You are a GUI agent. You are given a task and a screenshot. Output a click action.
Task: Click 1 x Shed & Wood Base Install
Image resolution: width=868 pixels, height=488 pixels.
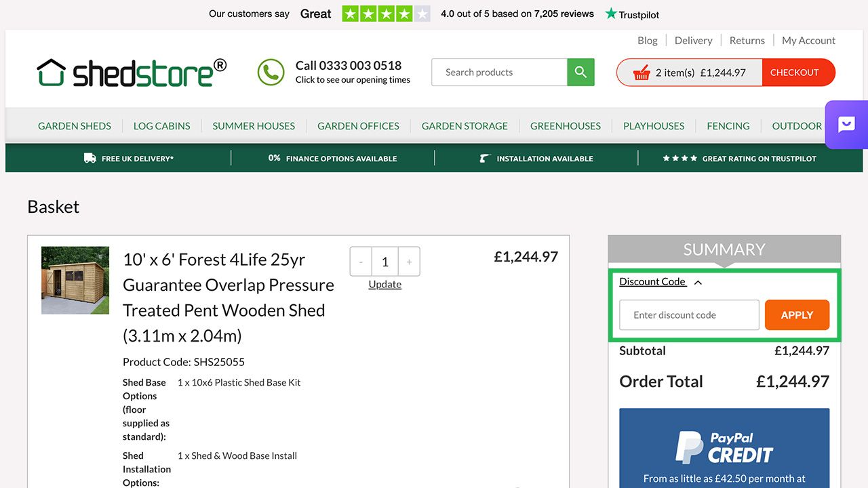click(237, 456)
